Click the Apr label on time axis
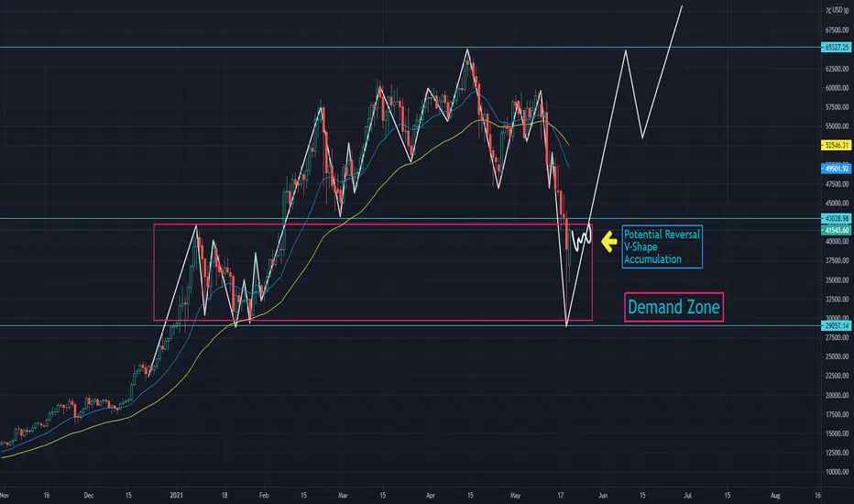 pos(431,495)
